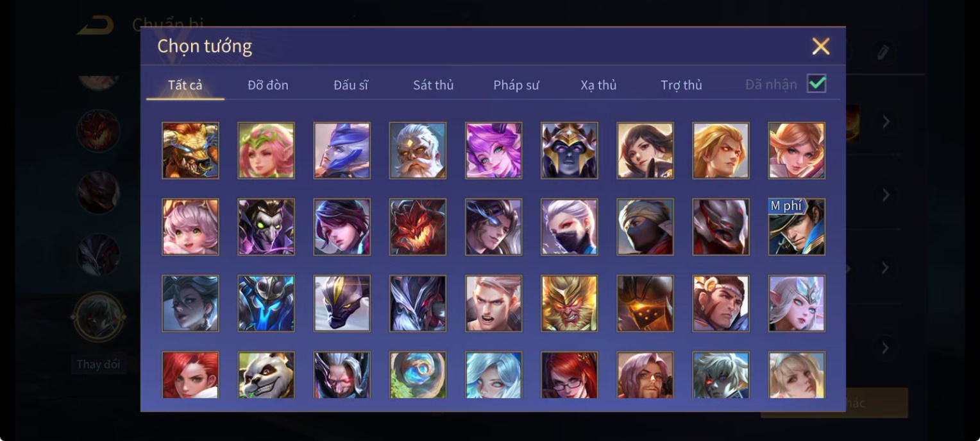Open the 'Sát thủ' tab

(x=433, y=85)
